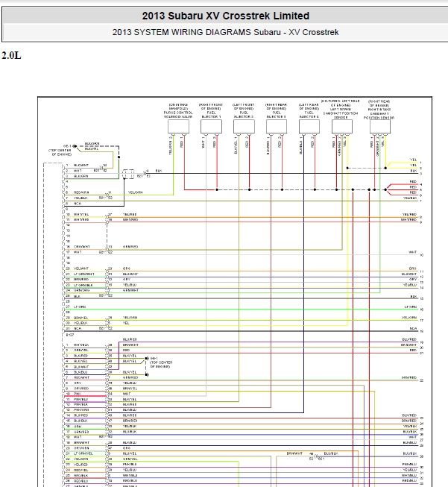Click the '2013 Subaru XV Crosstrek Limited' title
Screen dimensions: 448x487
point(226,16)
